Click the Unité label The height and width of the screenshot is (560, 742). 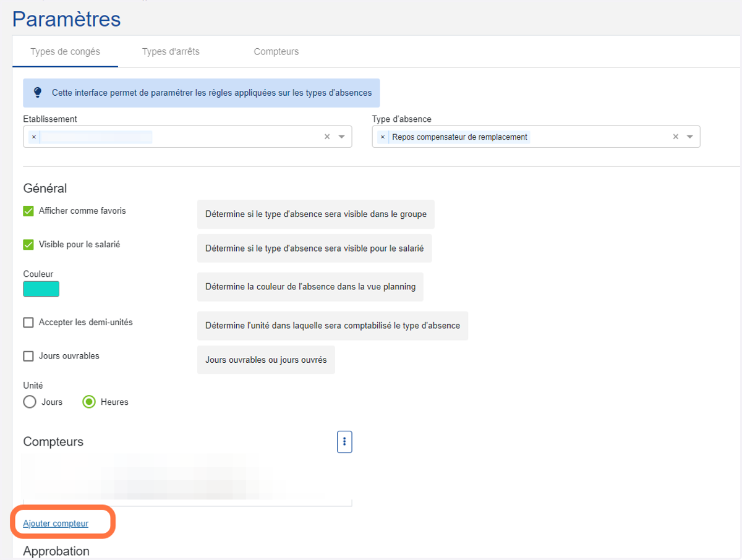[x=33, y=385]
